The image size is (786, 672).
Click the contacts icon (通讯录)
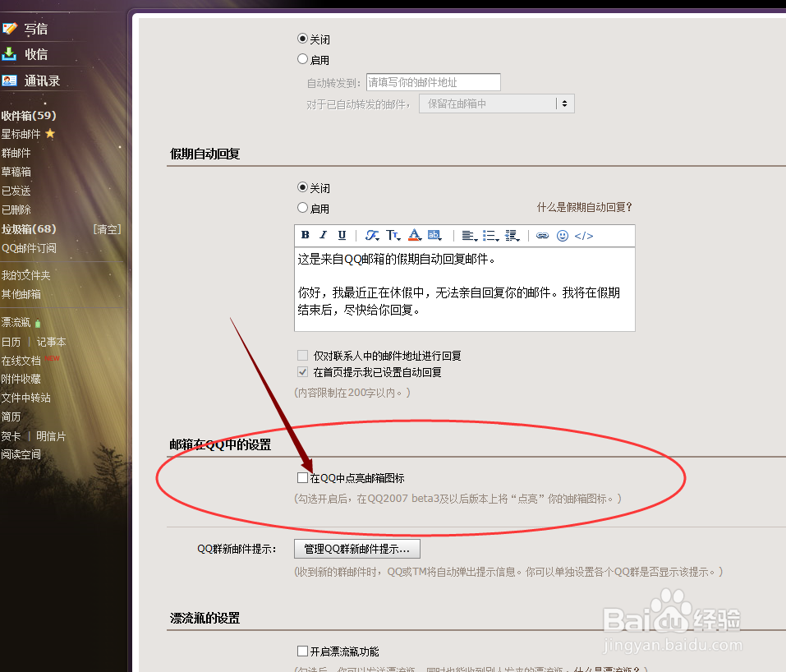pyautogui.click(x=9, y=81)
